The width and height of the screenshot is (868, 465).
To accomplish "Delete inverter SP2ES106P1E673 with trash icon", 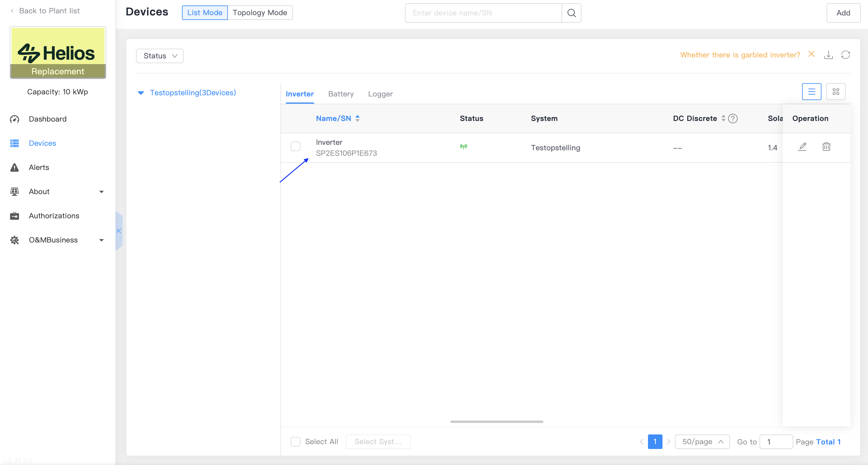I will tap(826, 147).
